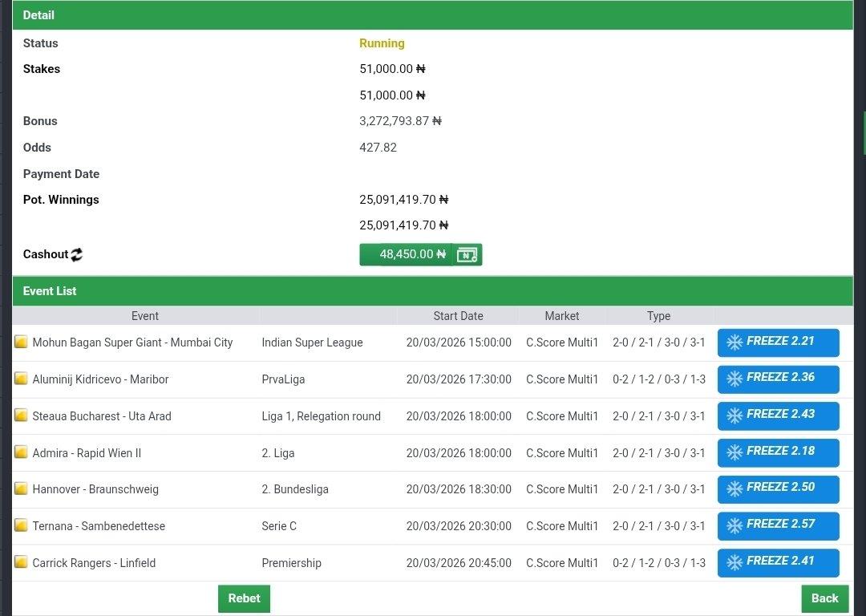Go Back from bet detail
866x616 pixels.
pyautogui.click(x=824, y=598)
